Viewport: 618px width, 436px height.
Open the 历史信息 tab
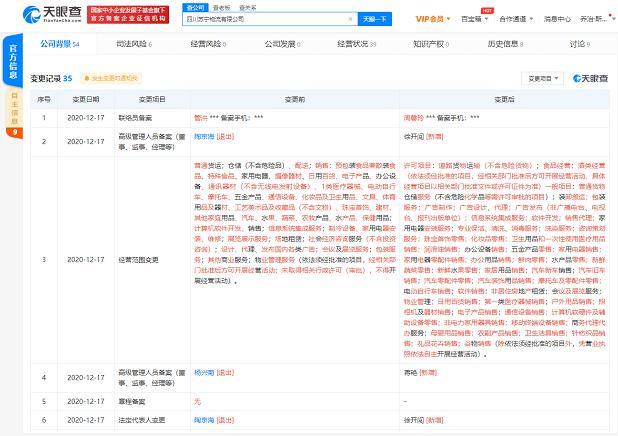coord(505,44)
